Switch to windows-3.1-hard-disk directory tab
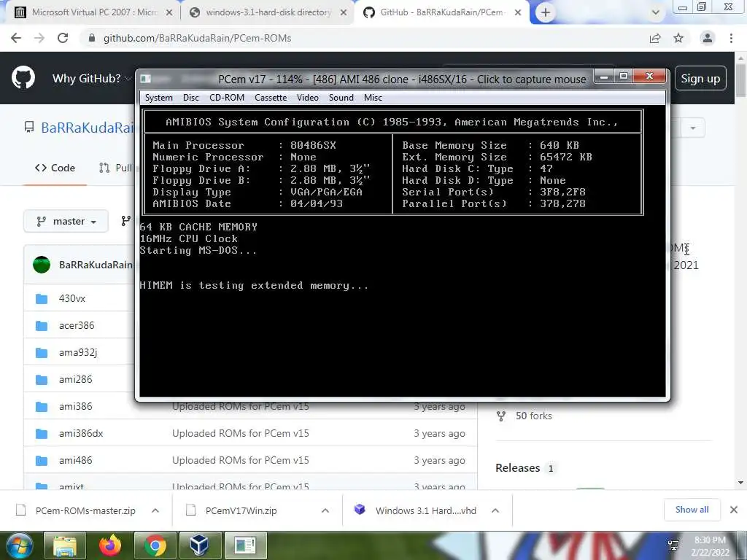 pyautogui.click(x=268, y=12)
